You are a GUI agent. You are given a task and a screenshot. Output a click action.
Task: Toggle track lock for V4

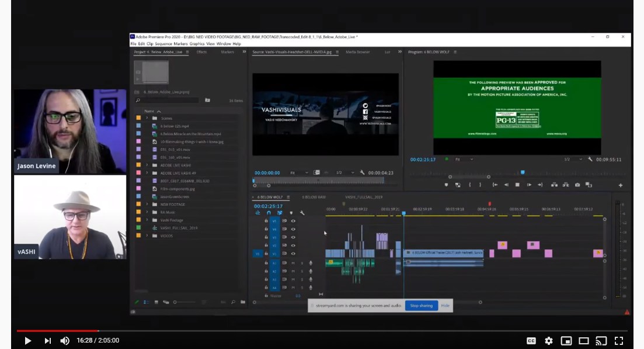pos(266,229)
